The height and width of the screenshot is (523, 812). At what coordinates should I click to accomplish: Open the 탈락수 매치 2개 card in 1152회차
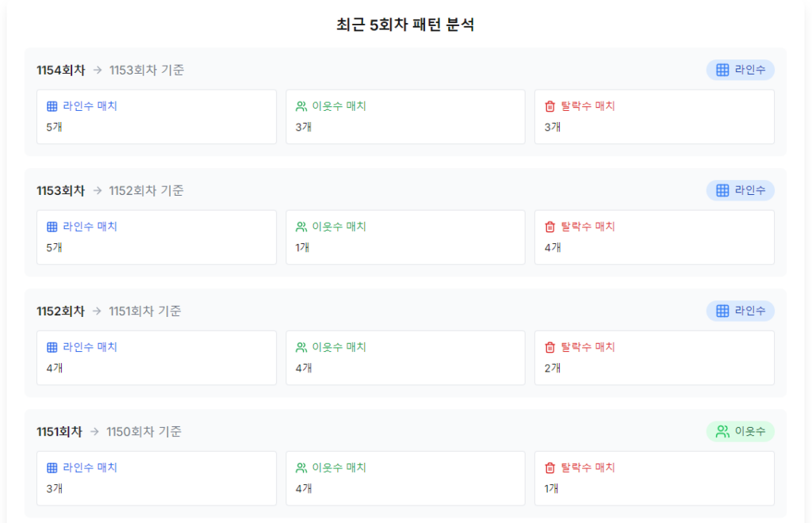point(654,358)
